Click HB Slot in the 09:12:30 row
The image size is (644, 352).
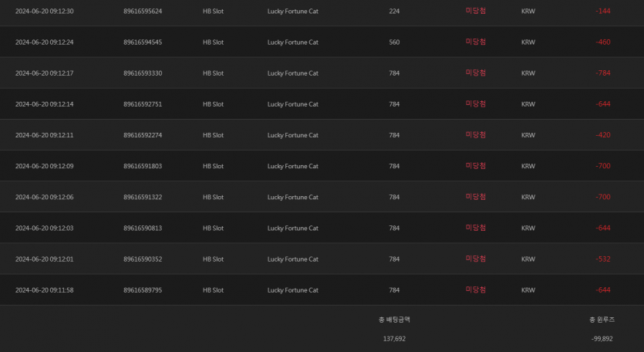(213, 11)
